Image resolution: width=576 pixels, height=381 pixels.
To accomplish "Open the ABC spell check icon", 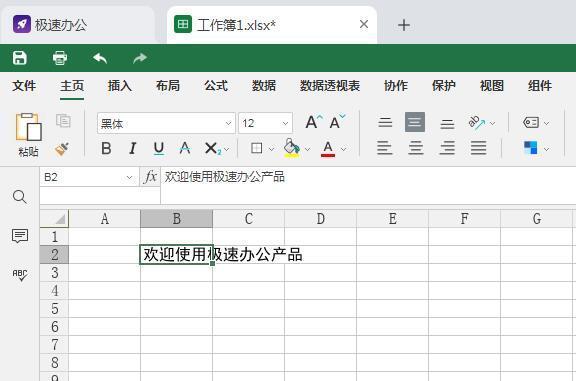I will pos(19,275).
